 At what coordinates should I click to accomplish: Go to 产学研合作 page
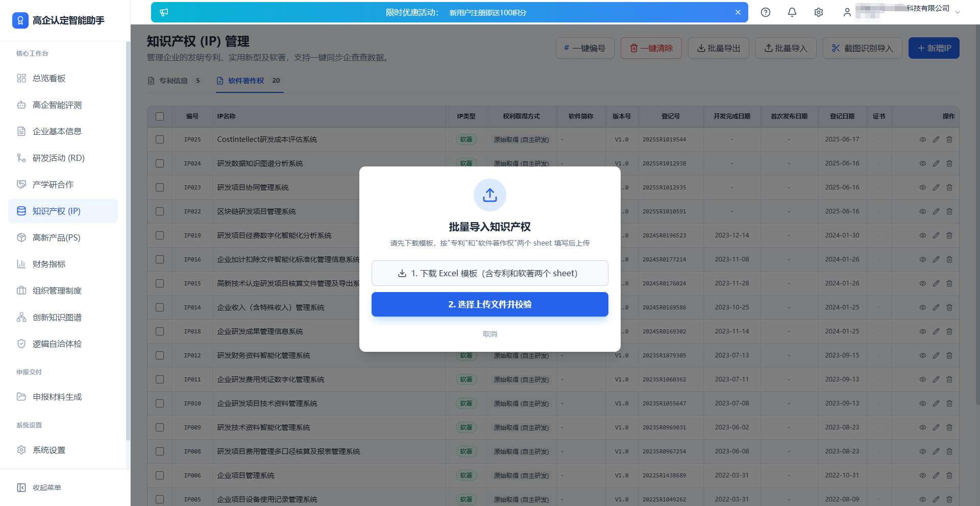63,184
